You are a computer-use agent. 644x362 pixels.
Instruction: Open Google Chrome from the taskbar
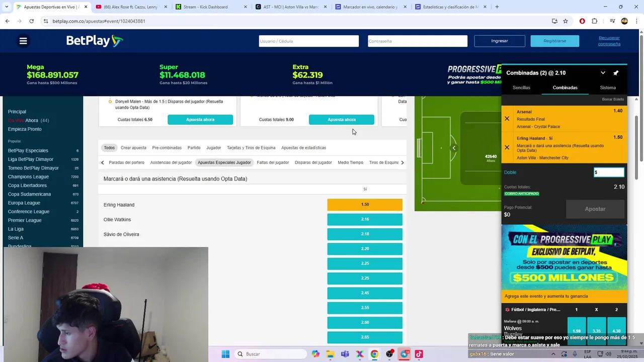tap(374, 354)
